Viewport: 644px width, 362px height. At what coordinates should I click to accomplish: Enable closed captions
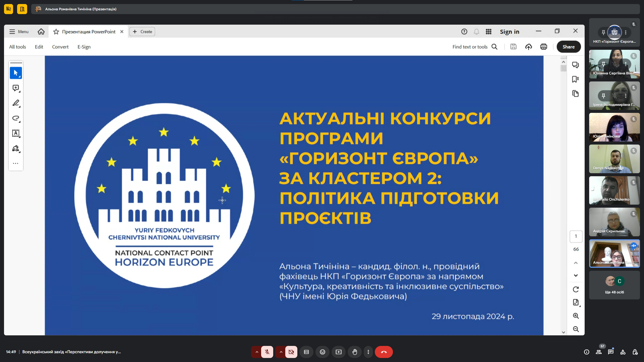pos(307,352)
